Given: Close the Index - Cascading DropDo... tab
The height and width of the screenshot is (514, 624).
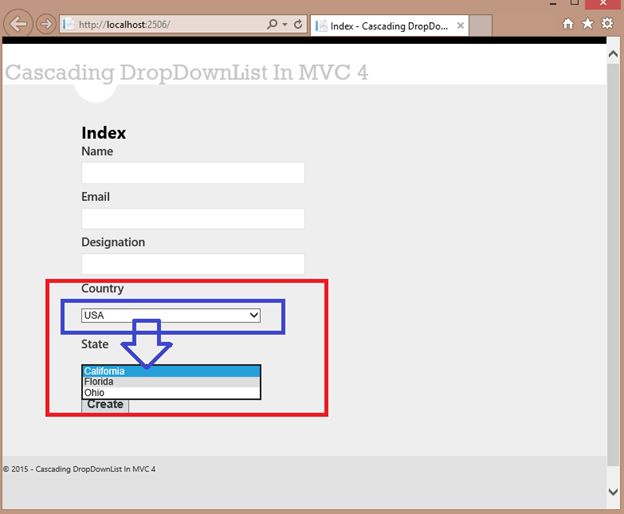Looking at the screenshot, I should coord(460,26).
